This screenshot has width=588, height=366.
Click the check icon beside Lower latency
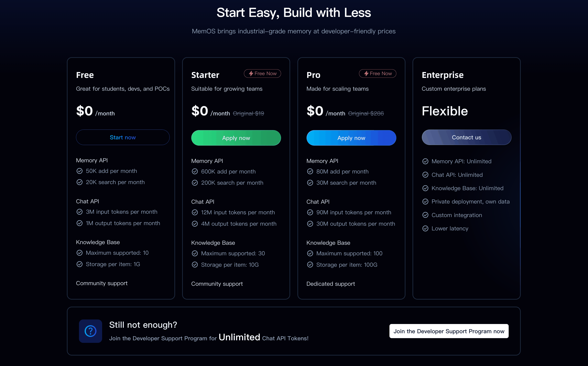pyautogui.click(x=425, y=228)
